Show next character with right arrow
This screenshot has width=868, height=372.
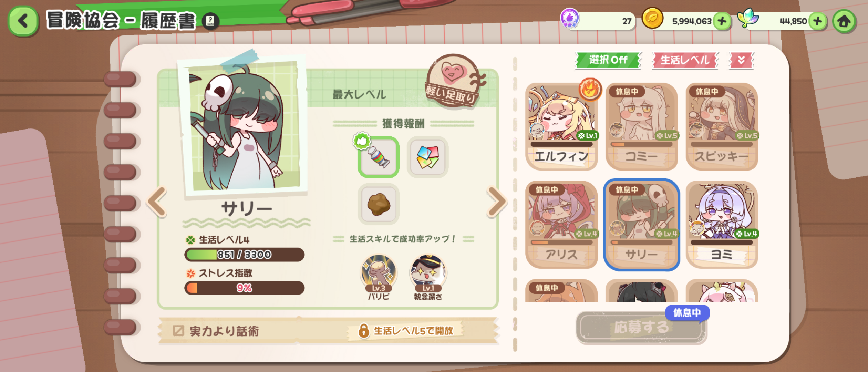(496, 202)
